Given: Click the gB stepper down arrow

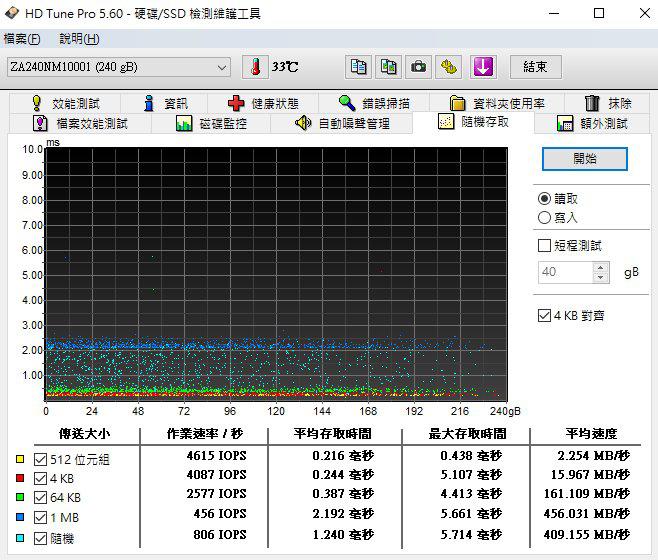Looking at the screenshot, I should click(x=600, y=277).
